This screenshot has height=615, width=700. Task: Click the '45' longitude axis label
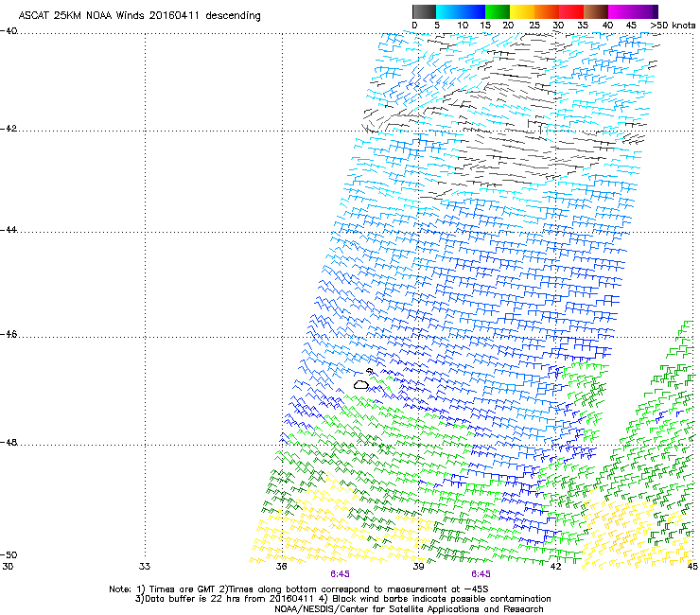coord(692,567)
